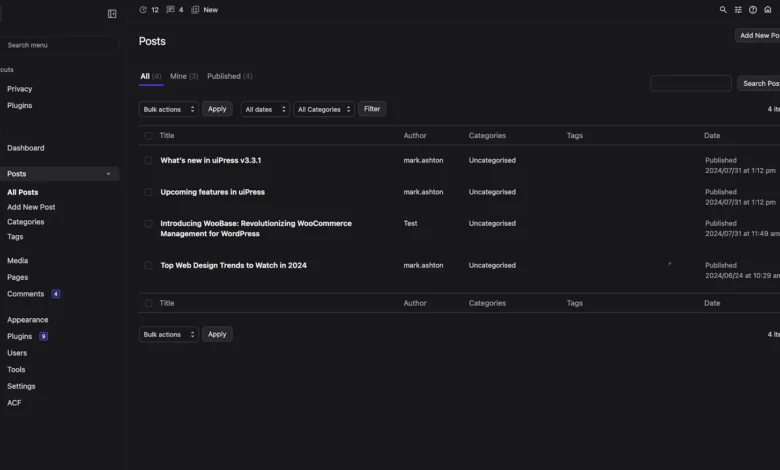This screenshot has width=780, height=470.
Task: Tick the select-all checkbox in table header
Action: point(148,135)
